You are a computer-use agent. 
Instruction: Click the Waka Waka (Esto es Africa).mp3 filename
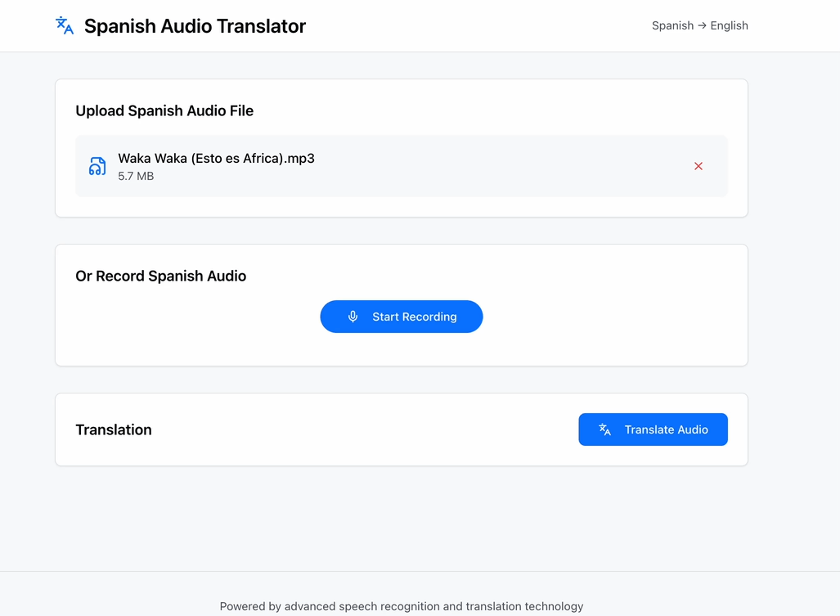[x=216, y=158]
